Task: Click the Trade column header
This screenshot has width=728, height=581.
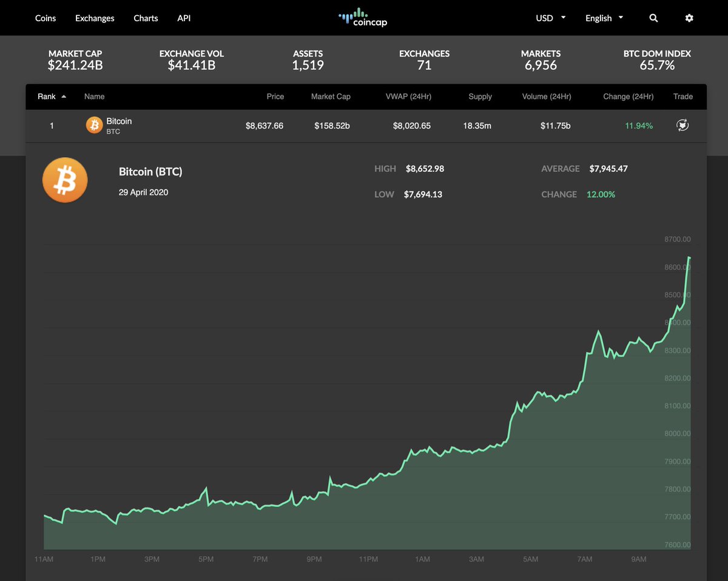Action: pyautogui.click(x=682, y=97)
